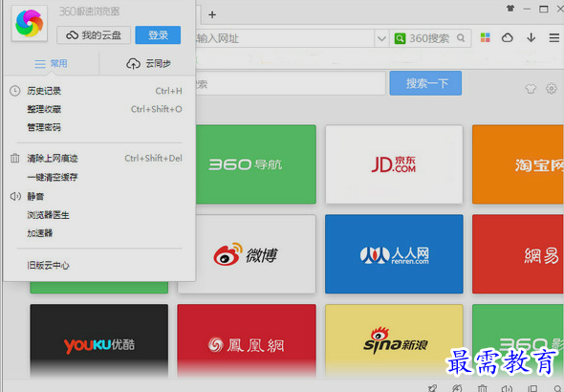This screenshot has height=392, width=564.
Task: Open the JD.COM 京东 tile
Action: pos(394,164)
